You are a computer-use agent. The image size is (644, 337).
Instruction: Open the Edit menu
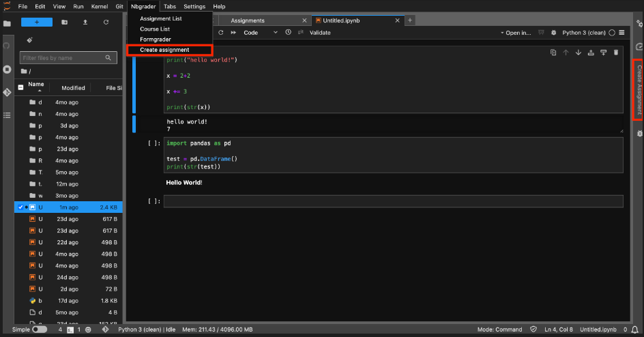40,7
